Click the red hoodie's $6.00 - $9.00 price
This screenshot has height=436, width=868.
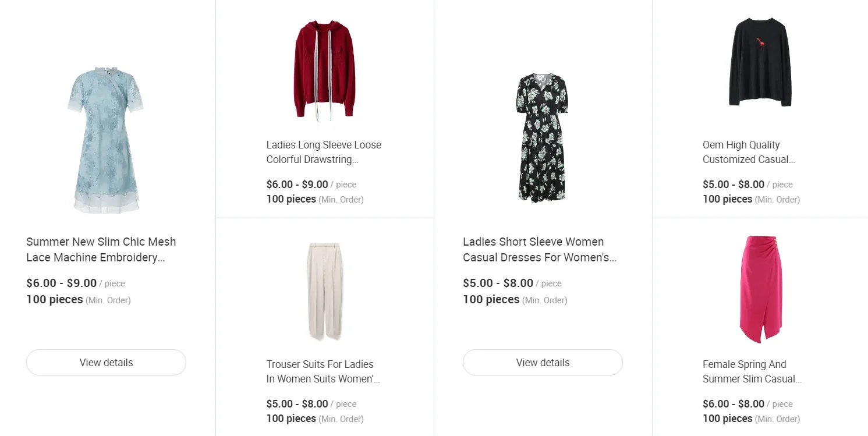[297, 185]
